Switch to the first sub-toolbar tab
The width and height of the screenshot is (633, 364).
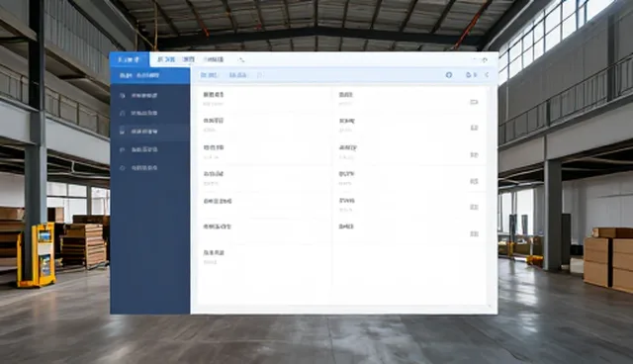coord(210,75)
